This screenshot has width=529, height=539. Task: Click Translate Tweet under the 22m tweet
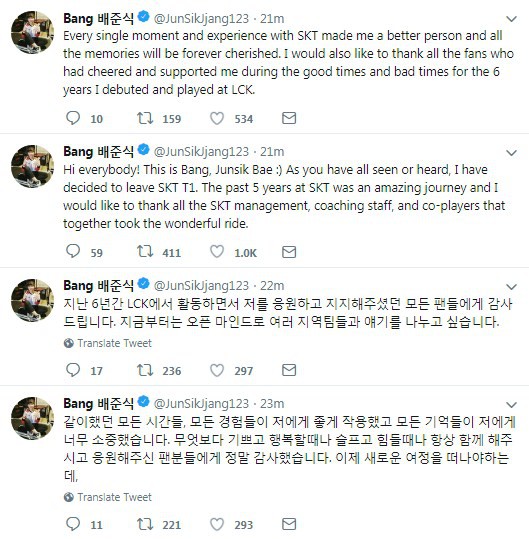[x=108, y=343]
